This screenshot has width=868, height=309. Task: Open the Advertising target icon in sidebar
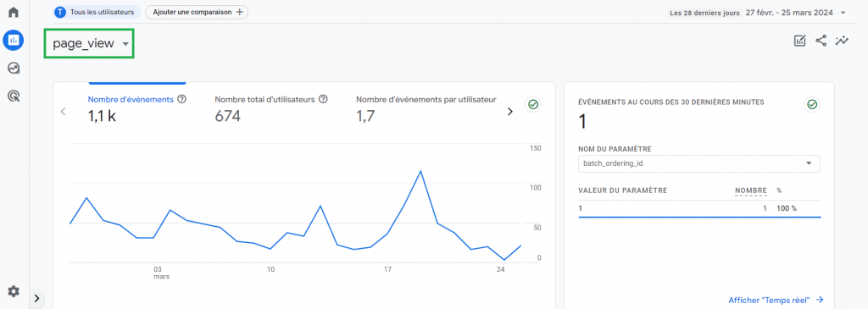tap(14, 97)
